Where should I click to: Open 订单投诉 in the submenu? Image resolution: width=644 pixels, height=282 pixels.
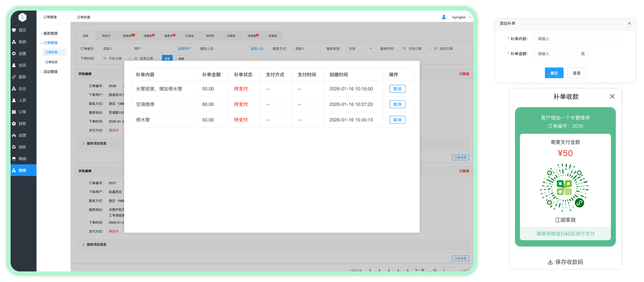pos(51,62)
